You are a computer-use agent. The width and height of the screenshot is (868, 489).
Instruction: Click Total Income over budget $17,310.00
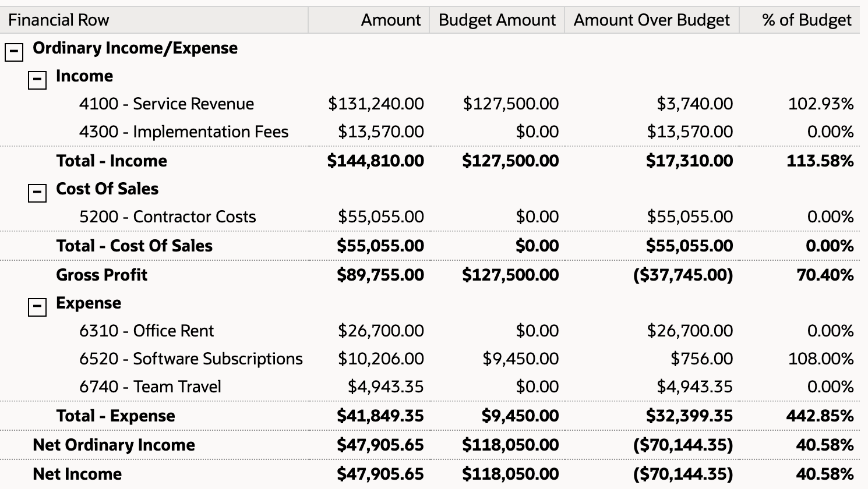tap(690, 161)
